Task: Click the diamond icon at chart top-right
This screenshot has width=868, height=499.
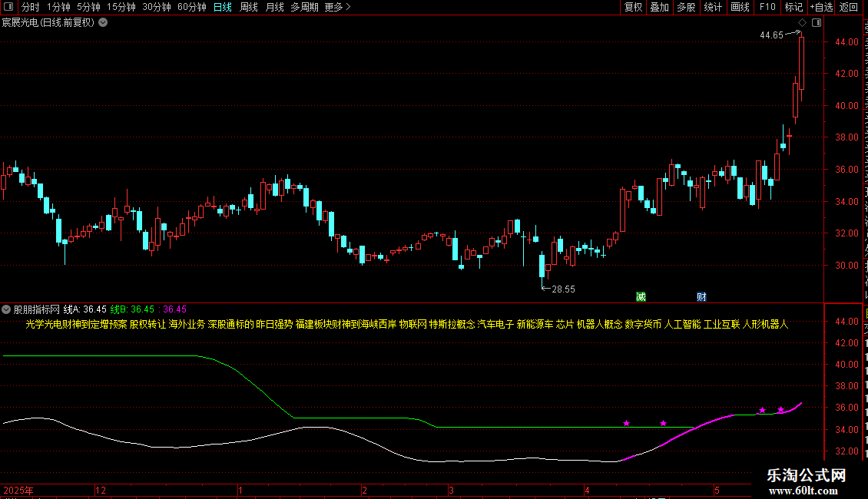Action: (x=802, y=23)
